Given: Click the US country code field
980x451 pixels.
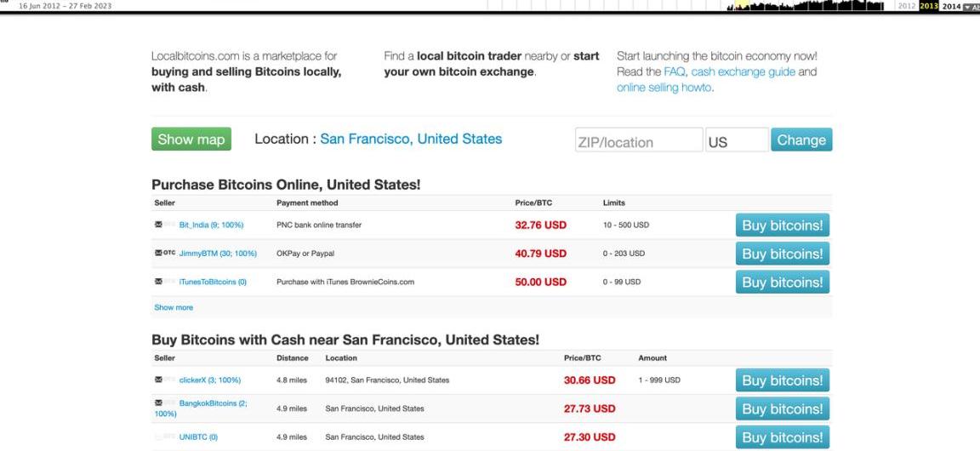Looking at the screenshot, I should [735, 141].
